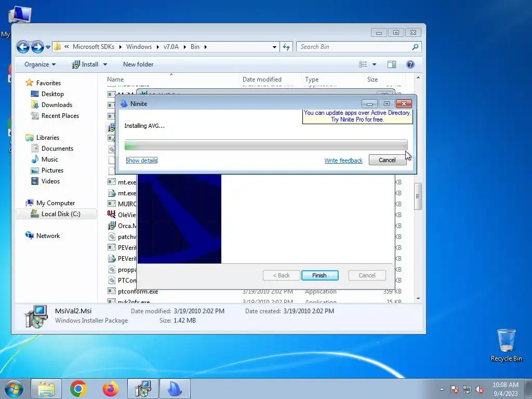Click the volume speaker tray icon
The width and height of the screenshot is (532, 399).
click(x=480, y=389)
